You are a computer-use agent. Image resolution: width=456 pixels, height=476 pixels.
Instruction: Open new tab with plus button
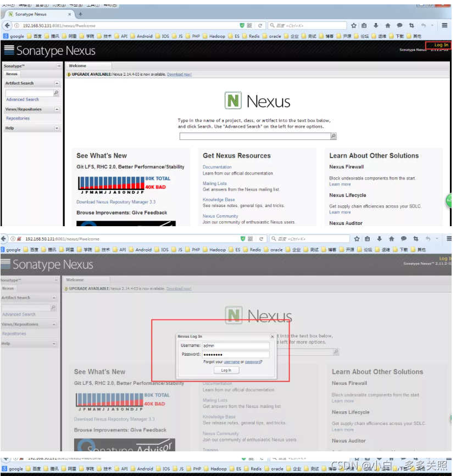[81, 14]
